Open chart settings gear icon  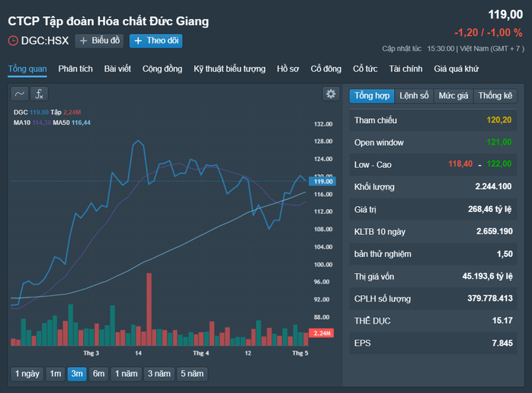[x=331, y=94]
